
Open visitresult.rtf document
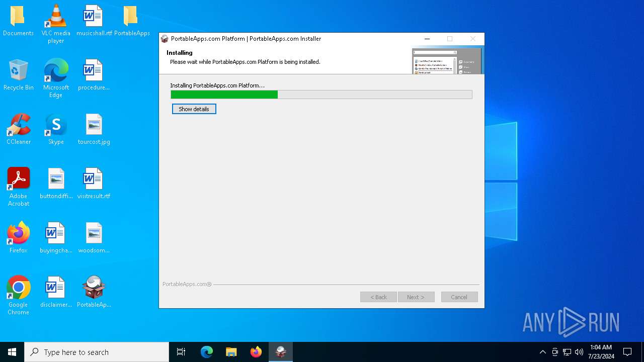click(94, 184)
